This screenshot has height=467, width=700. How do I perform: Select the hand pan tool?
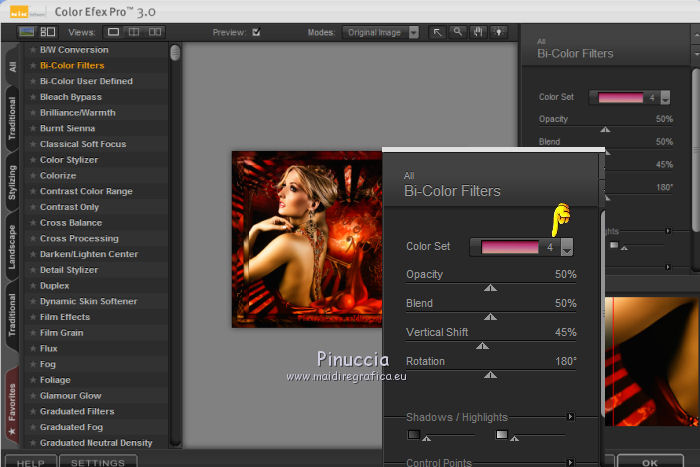(478, 32)
